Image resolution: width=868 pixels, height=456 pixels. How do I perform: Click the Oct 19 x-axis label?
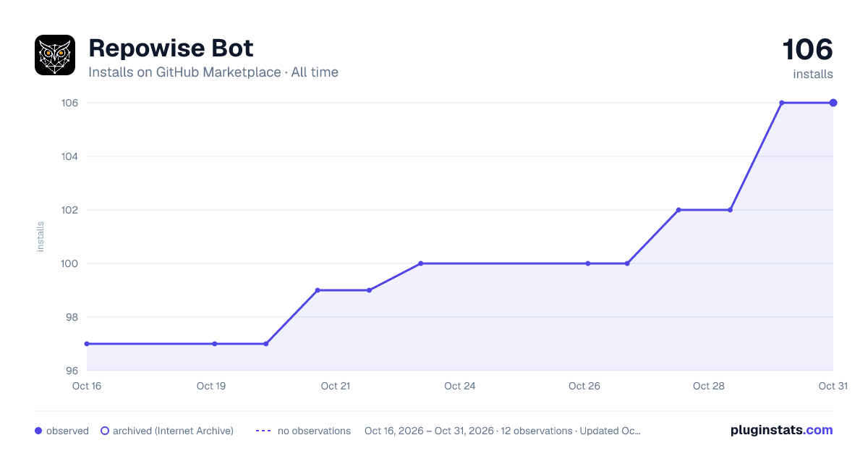click(211, 386)
